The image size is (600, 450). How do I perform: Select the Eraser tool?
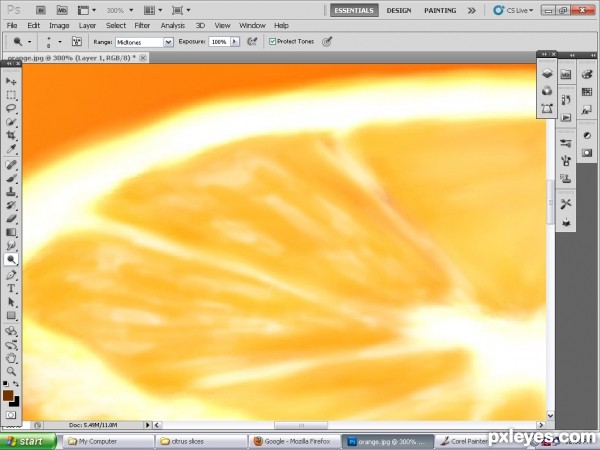point(11,219)
